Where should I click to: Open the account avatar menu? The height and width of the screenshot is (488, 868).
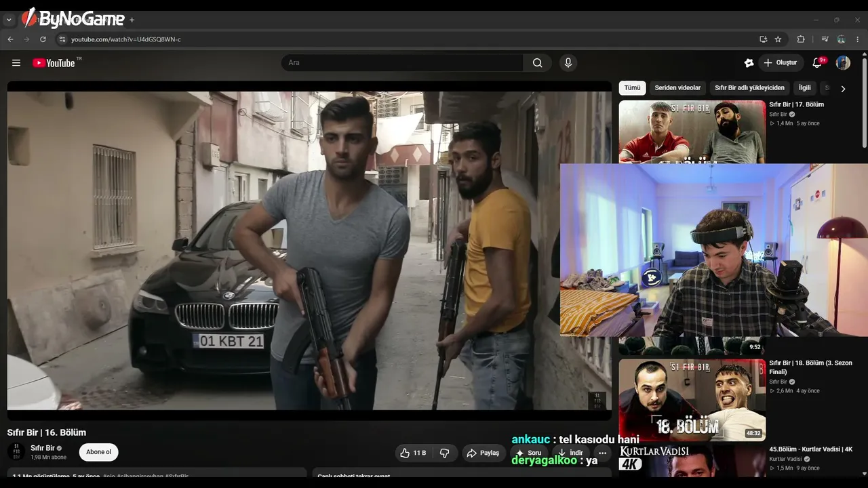click(843, 63)
